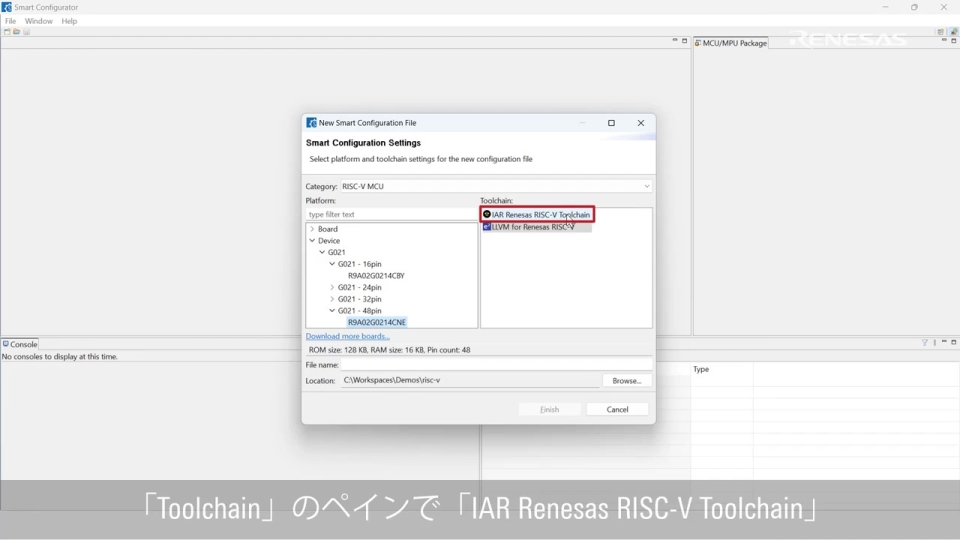960x540 pixels.
Task: Click the Smart Configurator app icon in title bar
Action: [x=7, y=7]
